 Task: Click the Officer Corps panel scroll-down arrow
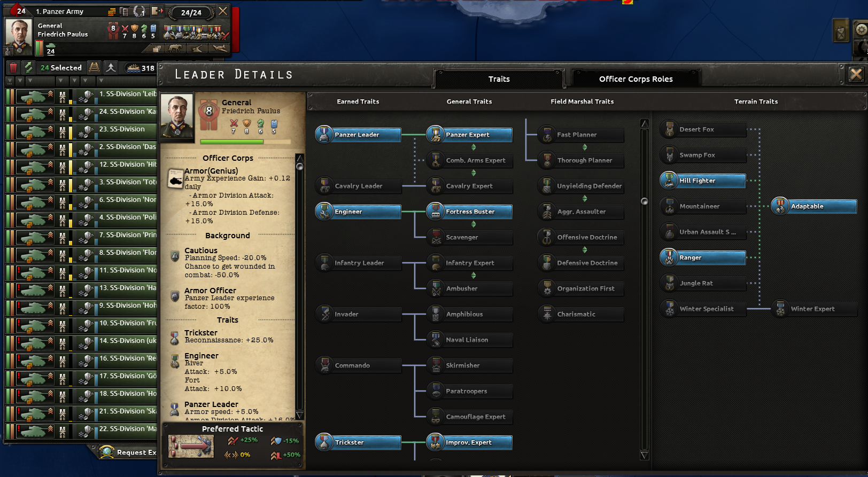[299, 416]
